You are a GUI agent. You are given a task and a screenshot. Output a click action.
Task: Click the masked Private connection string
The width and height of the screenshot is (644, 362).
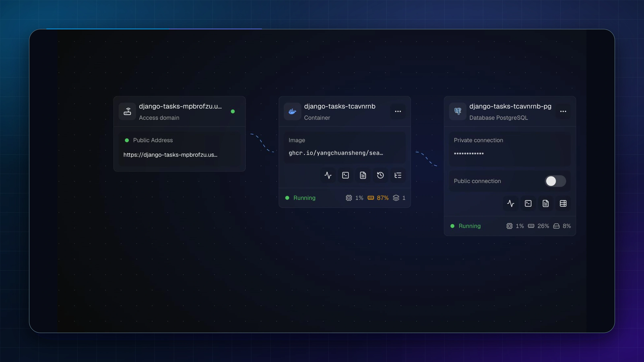(469, 154)
